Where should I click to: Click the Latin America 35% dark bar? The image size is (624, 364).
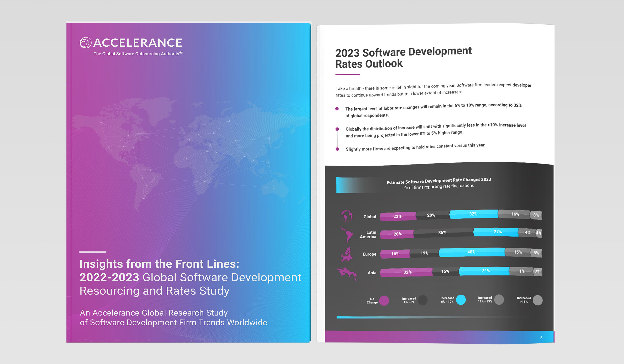click(443, 233)
